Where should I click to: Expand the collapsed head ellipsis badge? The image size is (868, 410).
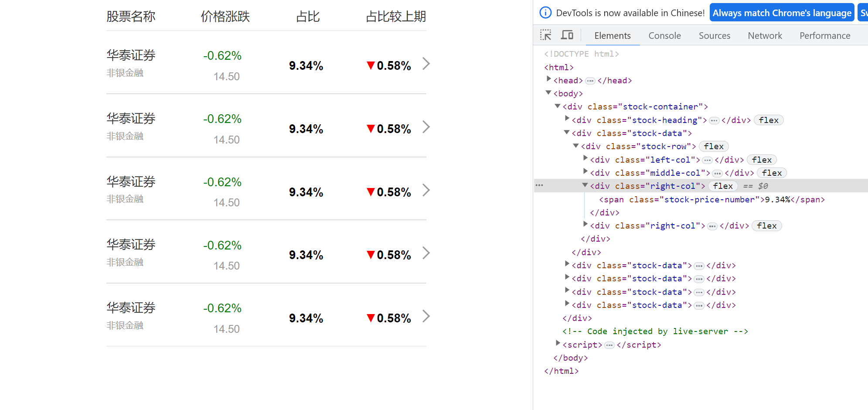tap(590, 81)
